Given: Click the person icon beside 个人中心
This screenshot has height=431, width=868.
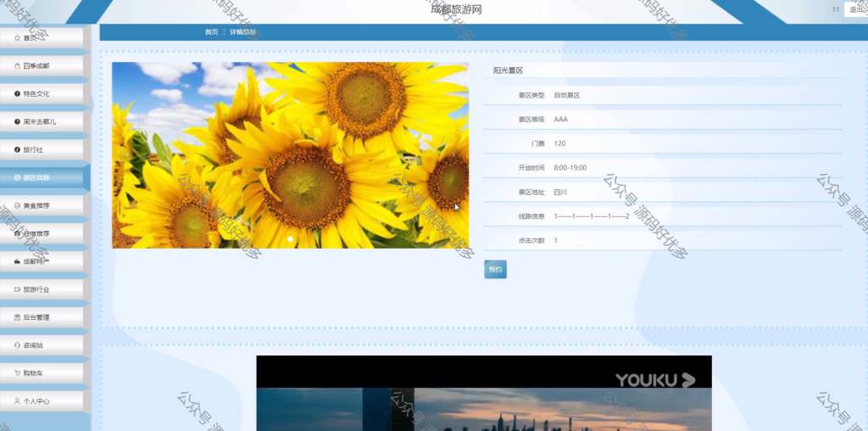Looking at the screenshot, I should (17, 401).
